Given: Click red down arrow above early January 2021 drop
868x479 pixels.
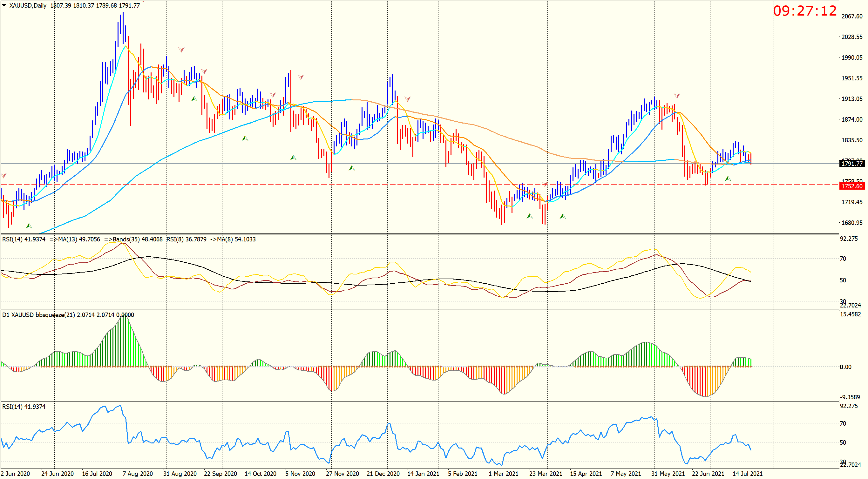Looking at the screenshot, I should tap(407, 99).
